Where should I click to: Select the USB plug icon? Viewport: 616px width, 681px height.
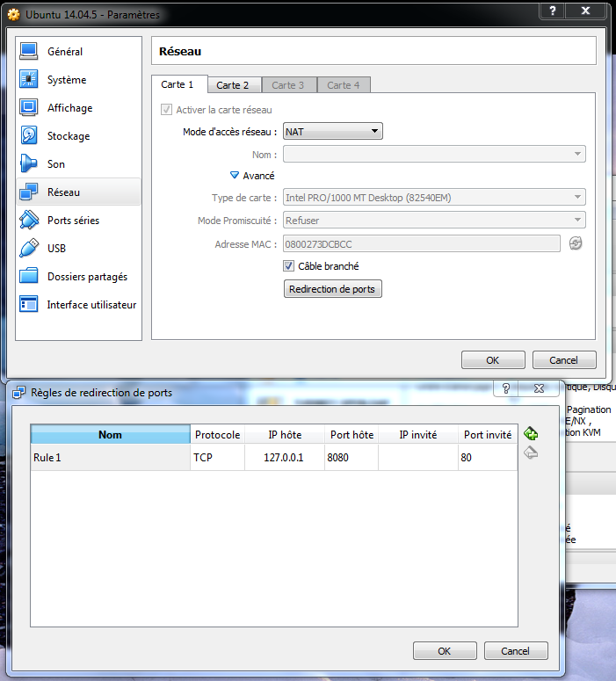[x=29, y=248]
